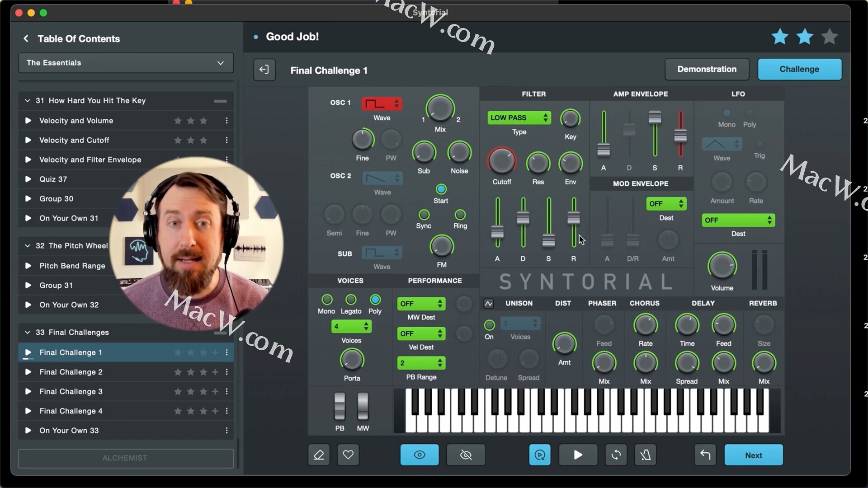Collapse section 33 Final Challenges
The width and height of the screenshot is (868, 488).
tap(27, 333)
